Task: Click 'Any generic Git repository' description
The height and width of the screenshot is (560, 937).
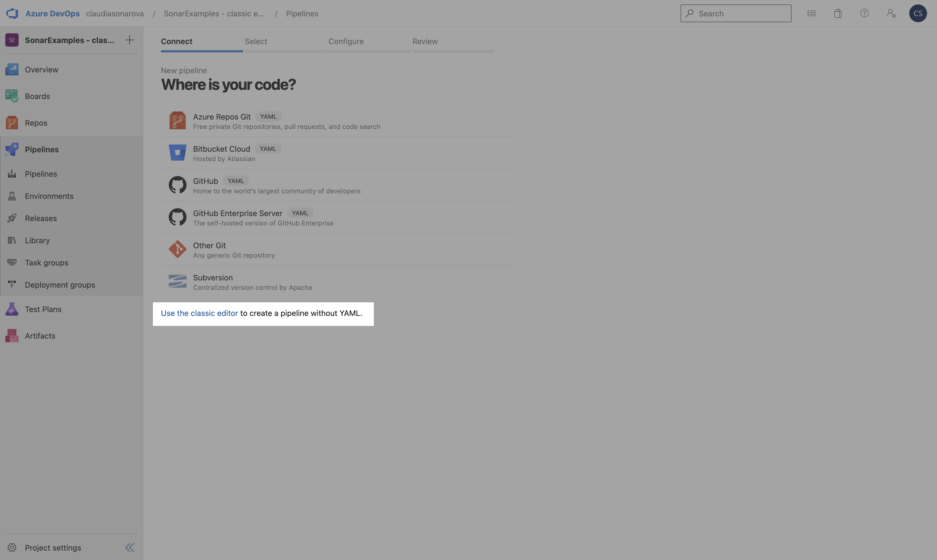Action: click(x=234, y=255)
